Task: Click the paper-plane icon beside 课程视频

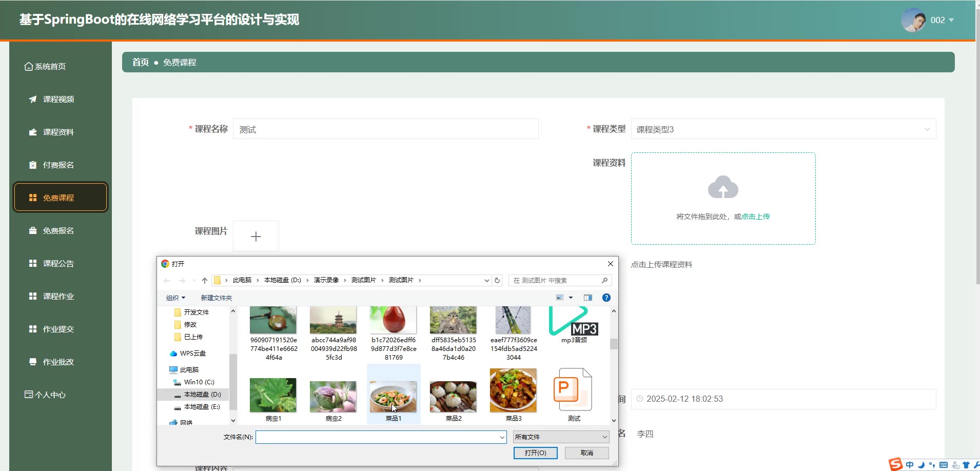Action: pyautogui.click(x=33, y=99)
